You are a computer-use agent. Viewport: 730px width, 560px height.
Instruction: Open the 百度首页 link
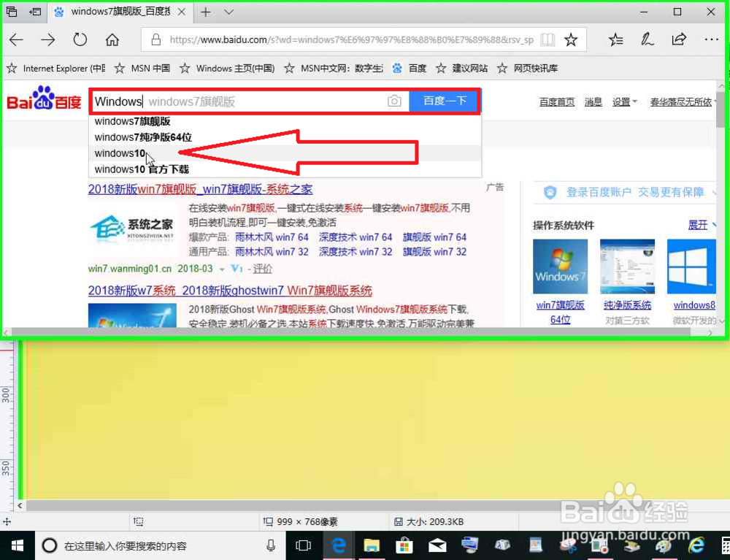(x=556, y=101)
